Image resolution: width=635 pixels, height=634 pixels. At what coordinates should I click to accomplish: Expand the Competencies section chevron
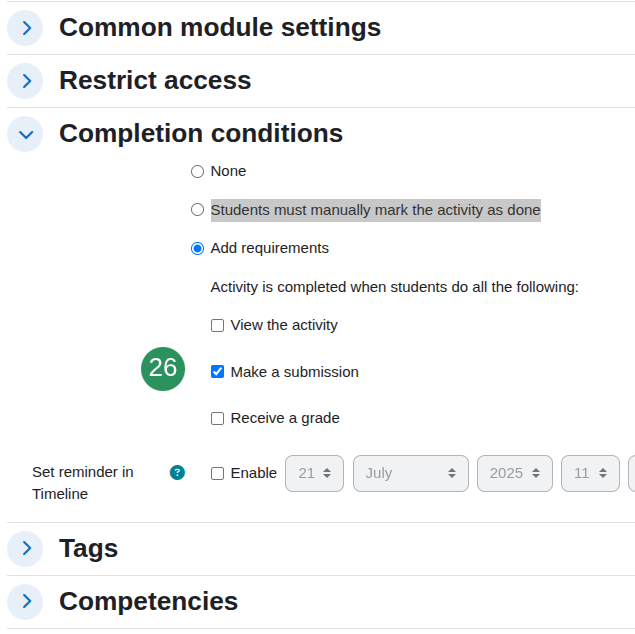25,602
